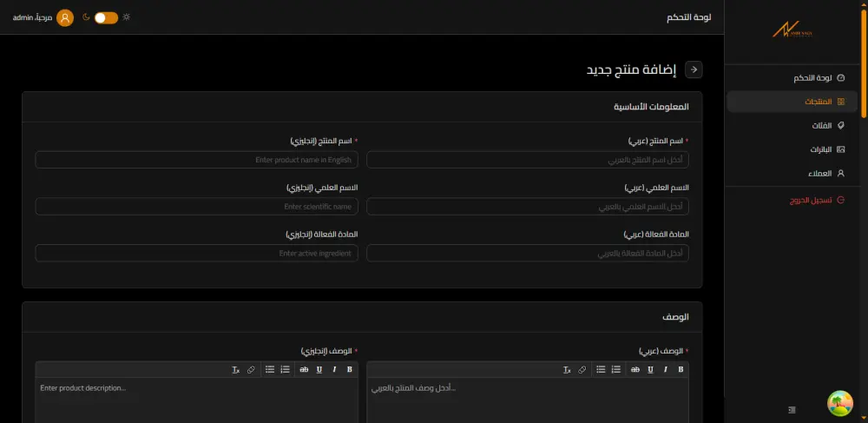Image resolution: width=868 pixels, height=423 pixels.
Task: Insert link in English description editor
Action: (x=251, y=370)
